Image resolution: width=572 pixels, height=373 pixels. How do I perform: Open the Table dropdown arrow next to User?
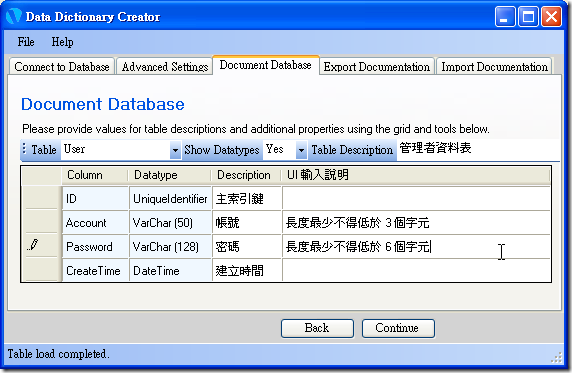pos(175,150)
